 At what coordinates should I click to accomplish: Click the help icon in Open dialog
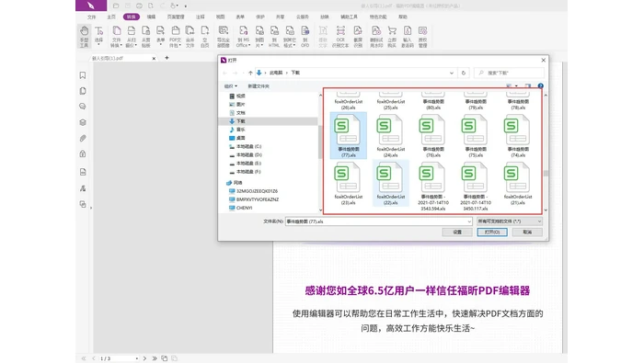(541, 85)
